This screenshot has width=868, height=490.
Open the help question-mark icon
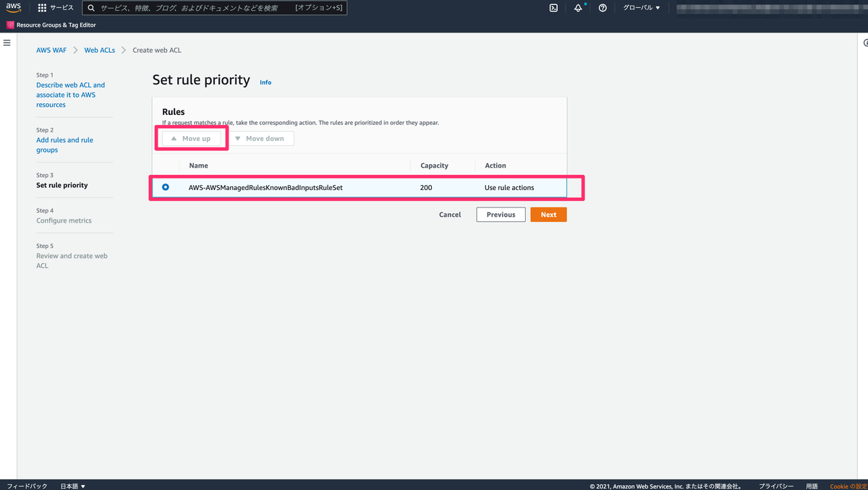click(603, 8)
